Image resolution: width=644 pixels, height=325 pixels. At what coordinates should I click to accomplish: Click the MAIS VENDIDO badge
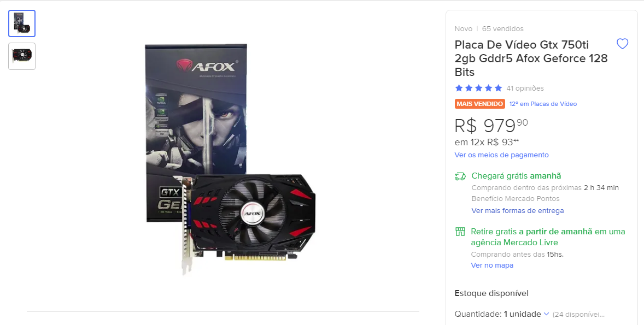point(479,104)
